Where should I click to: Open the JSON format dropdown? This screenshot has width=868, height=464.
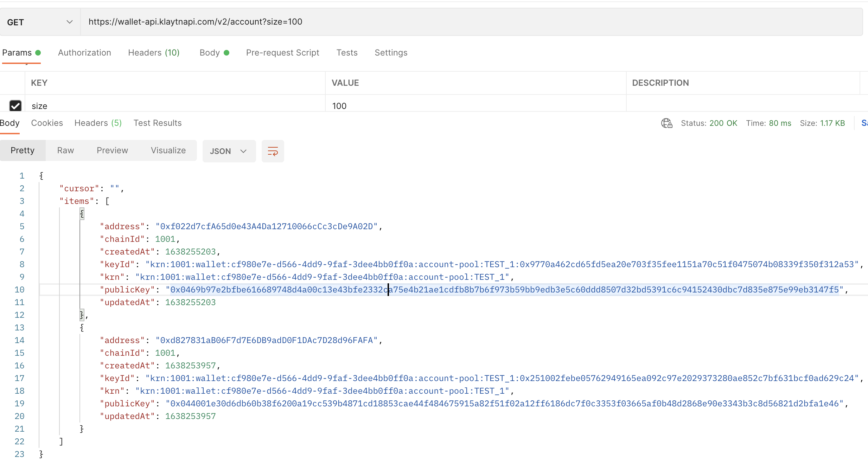[x=229, y=151]
